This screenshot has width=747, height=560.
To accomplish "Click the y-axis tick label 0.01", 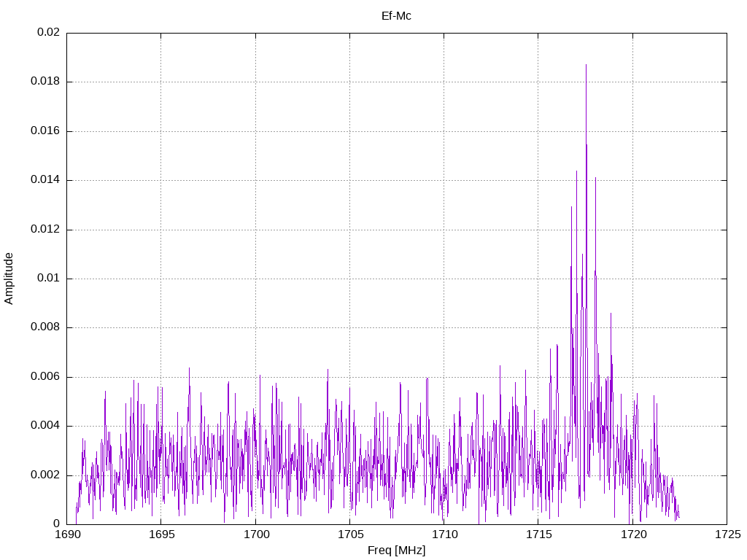I will pos(49,278).
